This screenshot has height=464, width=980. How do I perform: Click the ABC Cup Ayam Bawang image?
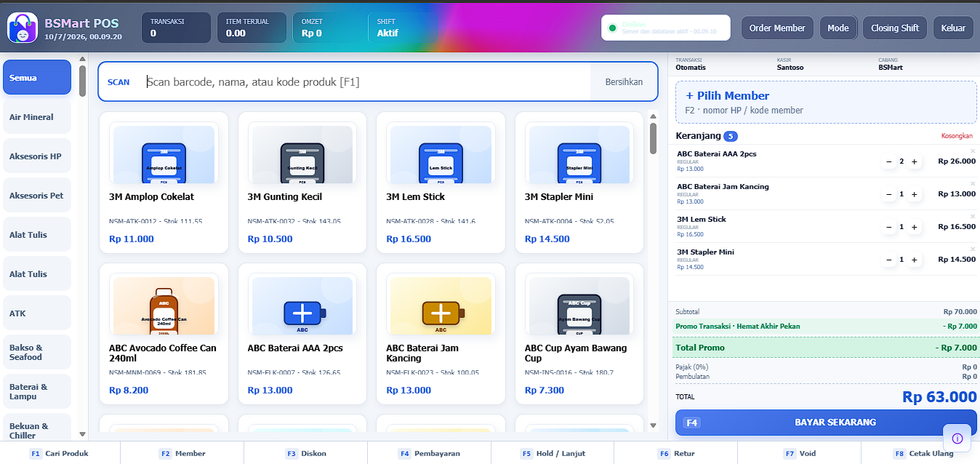(x=579, y=305)
